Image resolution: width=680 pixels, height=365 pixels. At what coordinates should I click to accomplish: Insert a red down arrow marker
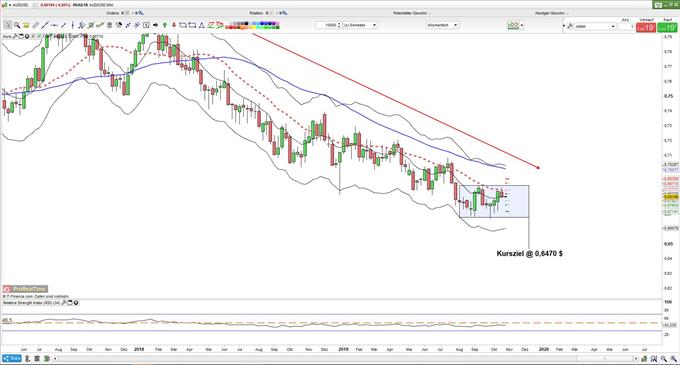[174, 25]
